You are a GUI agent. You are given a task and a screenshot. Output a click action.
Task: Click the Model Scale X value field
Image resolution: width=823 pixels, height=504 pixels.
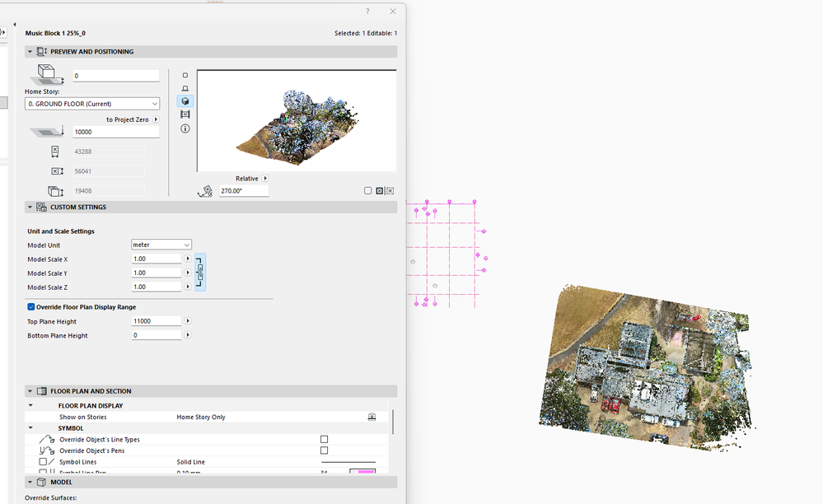coord(157,259)
